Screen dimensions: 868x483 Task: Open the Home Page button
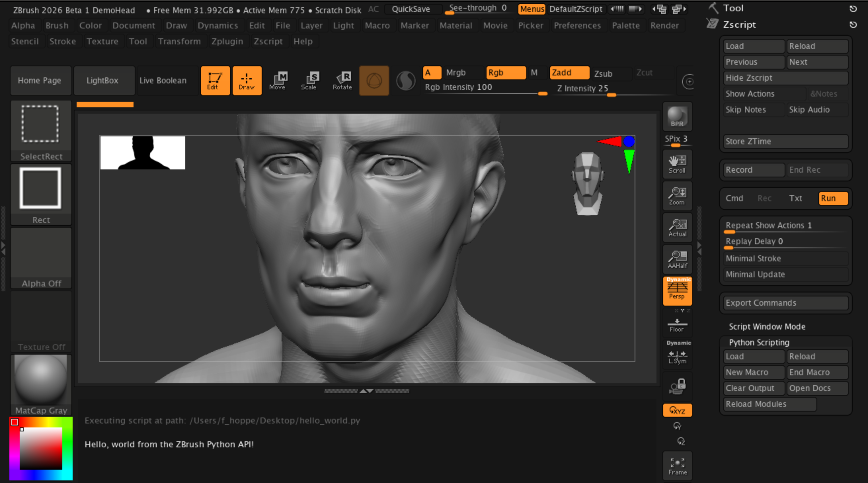click(41, 81)
